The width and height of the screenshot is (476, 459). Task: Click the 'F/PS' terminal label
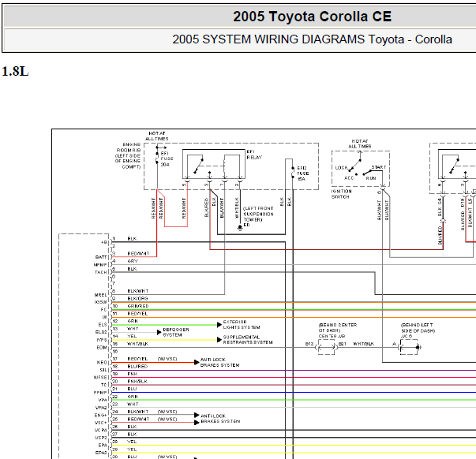pos(102,340)
